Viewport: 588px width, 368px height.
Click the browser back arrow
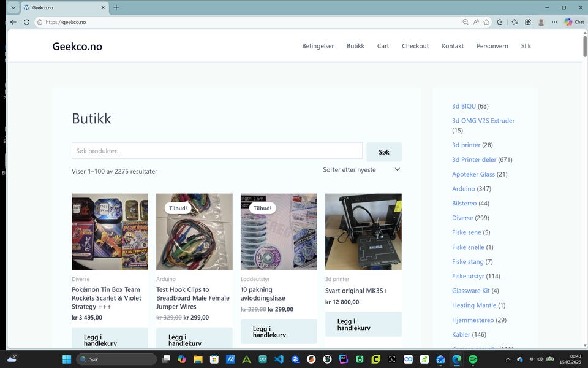(x=13, y=22)
